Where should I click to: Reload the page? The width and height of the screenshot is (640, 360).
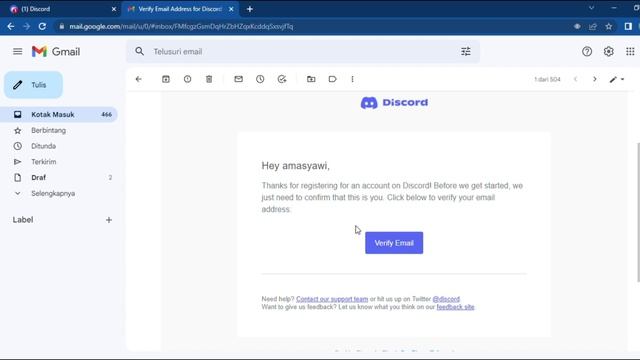(x=42, y=27)
